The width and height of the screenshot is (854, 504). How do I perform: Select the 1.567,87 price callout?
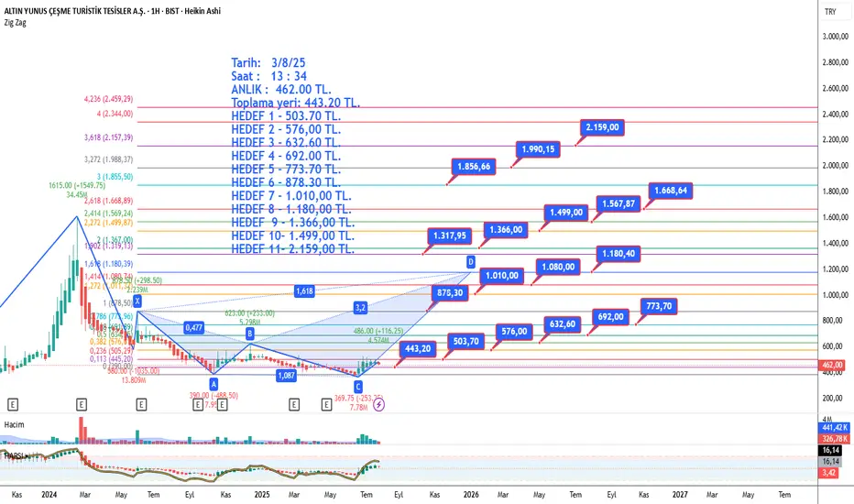tap(619, 203)
